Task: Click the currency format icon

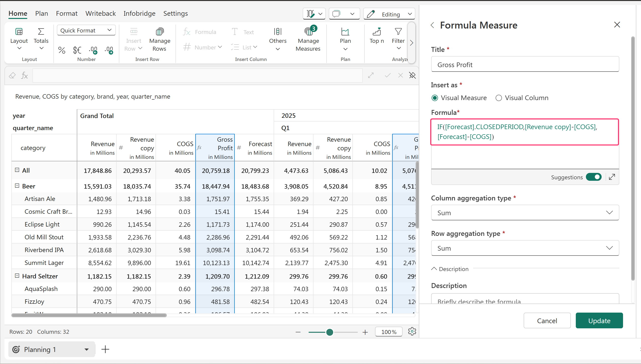Action: [x=77, y=50]
